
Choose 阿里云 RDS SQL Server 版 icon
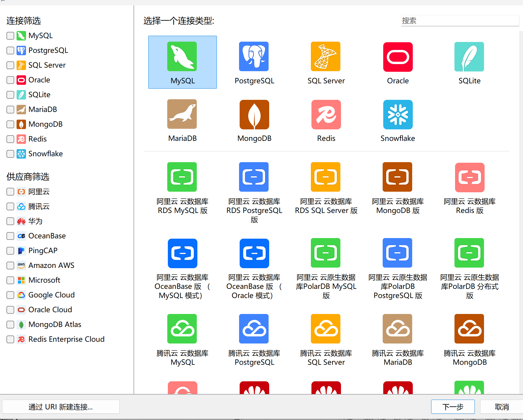tap(326, 177)
